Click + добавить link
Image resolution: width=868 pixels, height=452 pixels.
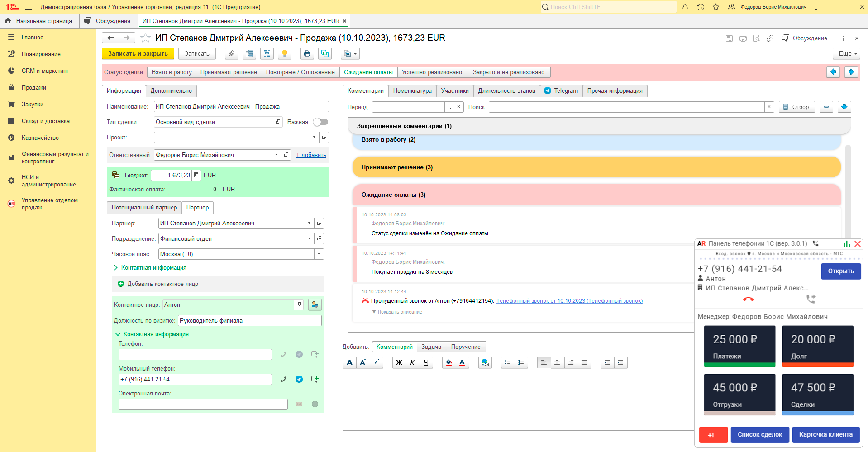click(x=311, y=155)
